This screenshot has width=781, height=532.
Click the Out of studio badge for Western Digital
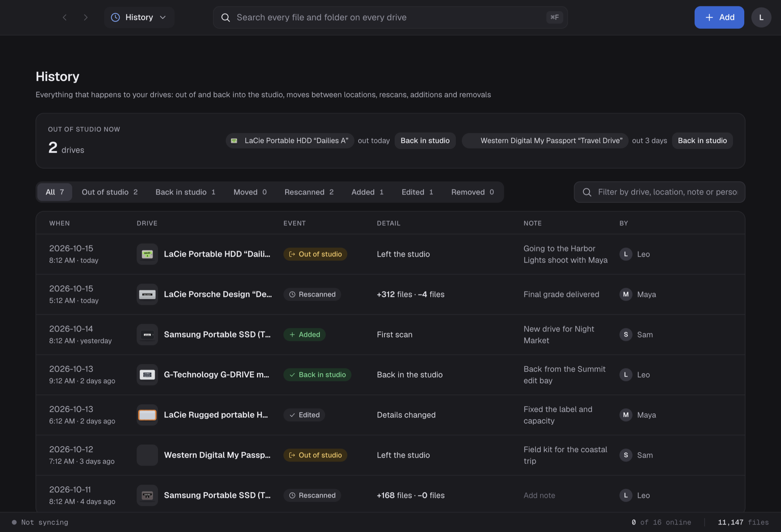click(x=315, y=455)
